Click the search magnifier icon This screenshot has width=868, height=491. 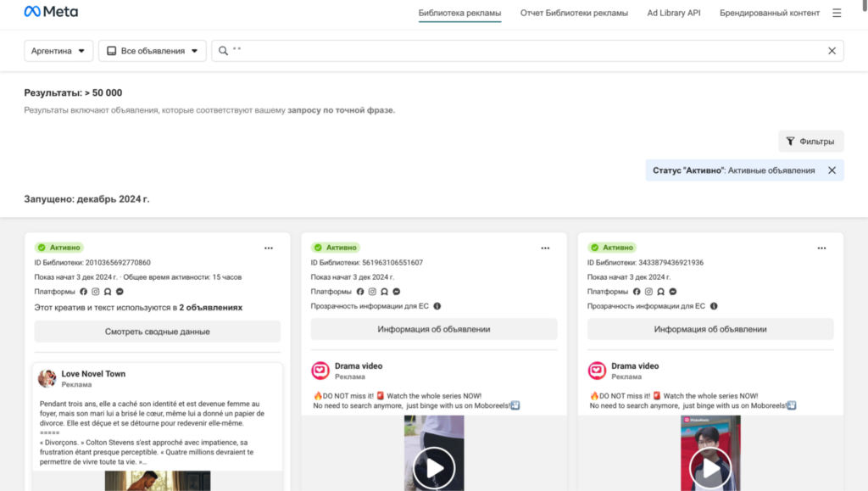point(223,51)
